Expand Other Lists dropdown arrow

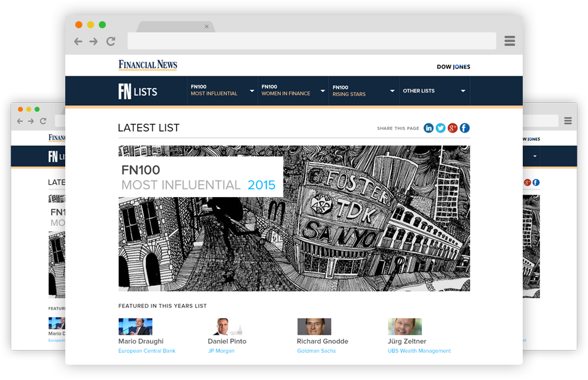(x=463, y=91)
